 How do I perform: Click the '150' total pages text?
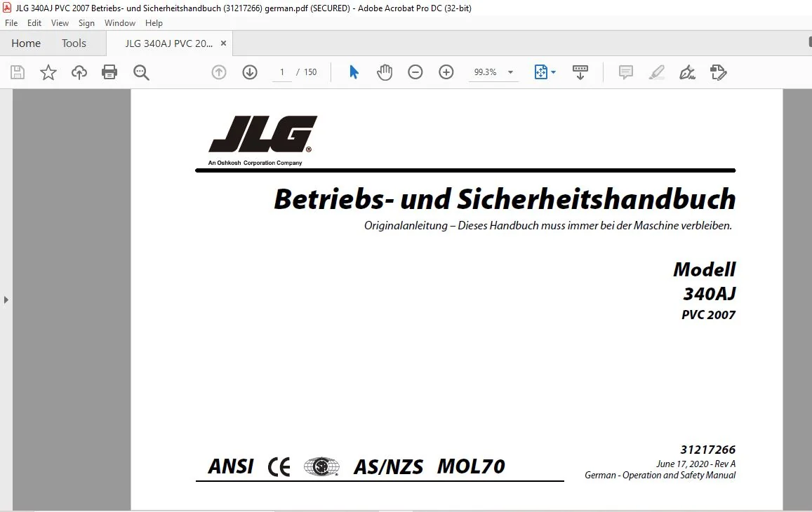click(x=310, y=72)
